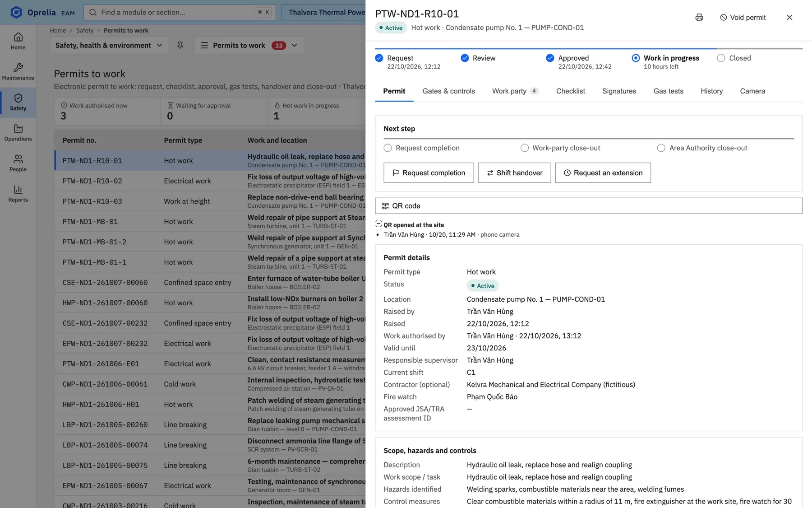Pin the module with the pin icon
This screenshot has width=812, height=508.
coord(180,45)
